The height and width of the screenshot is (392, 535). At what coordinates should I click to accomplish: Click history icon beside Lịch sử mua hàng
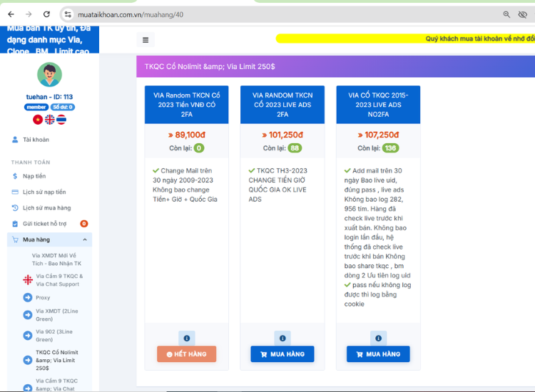click(15, 207)
